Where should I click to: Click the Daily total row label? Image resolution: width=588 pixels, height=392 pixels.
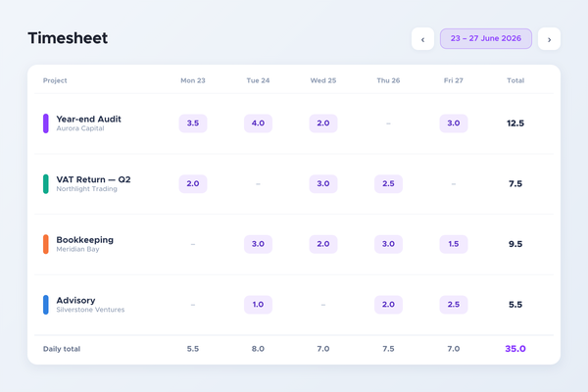pyautogui.click(x=62, y=349)
